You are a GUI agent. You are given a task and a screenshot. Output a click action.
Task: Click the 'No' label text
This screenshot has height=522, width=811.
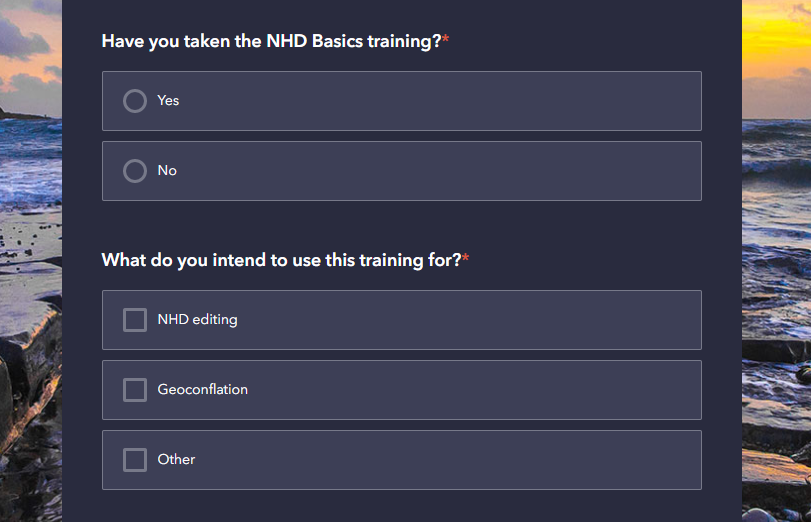point(167,171)
